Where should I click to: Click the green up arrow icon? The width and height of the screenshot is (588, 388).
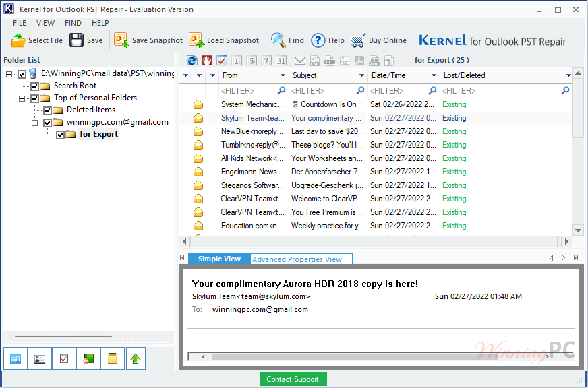point(136,358)
